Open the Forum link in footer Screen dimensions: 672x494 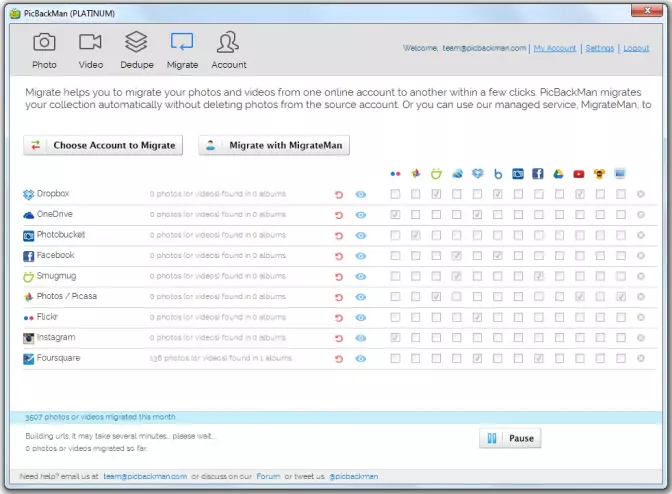268,476
